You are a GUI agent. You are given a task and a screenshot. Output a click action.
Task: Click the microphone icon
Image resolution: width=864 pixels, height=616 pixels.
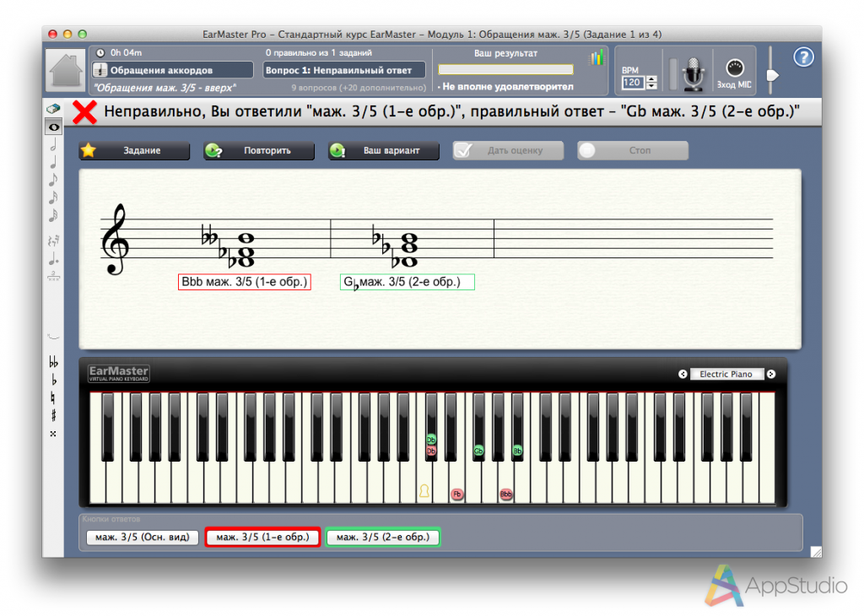(694, 73)
